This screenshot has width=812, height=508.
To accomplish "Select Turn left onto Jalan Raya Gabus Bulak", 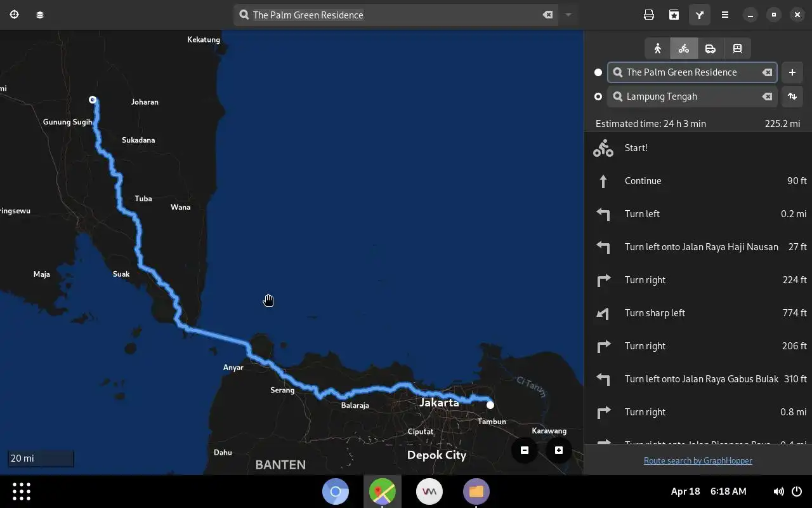I will tap(698, 379).
